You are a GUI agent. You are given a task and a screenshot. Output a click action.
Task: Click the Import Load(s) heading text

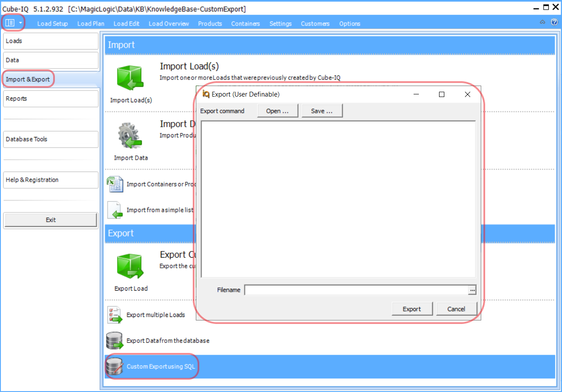[x=189, y=66]
